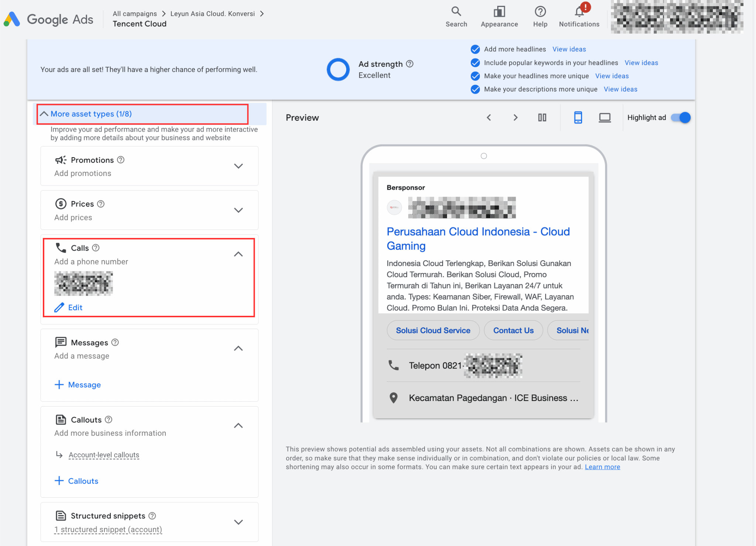Open Account-level callouts link
The width and height of the screenshot is (756, 546).
tap(104, 455)
